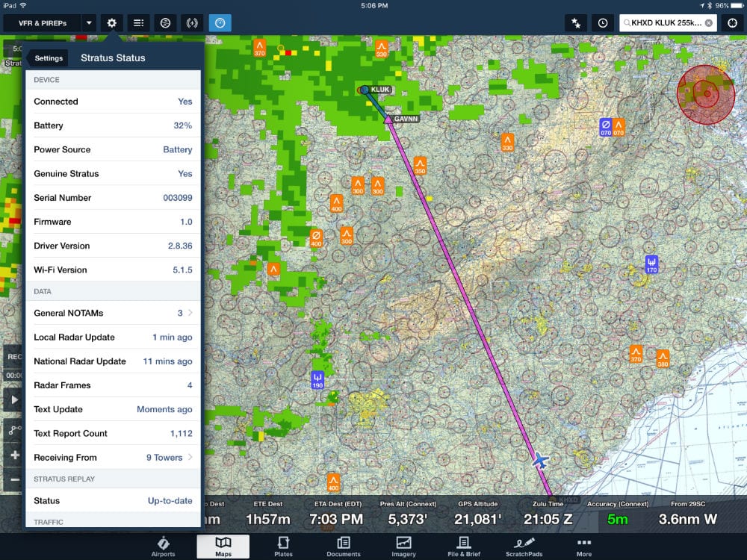Open the File & Brief tab
The image size is (747, 560).
464,547
